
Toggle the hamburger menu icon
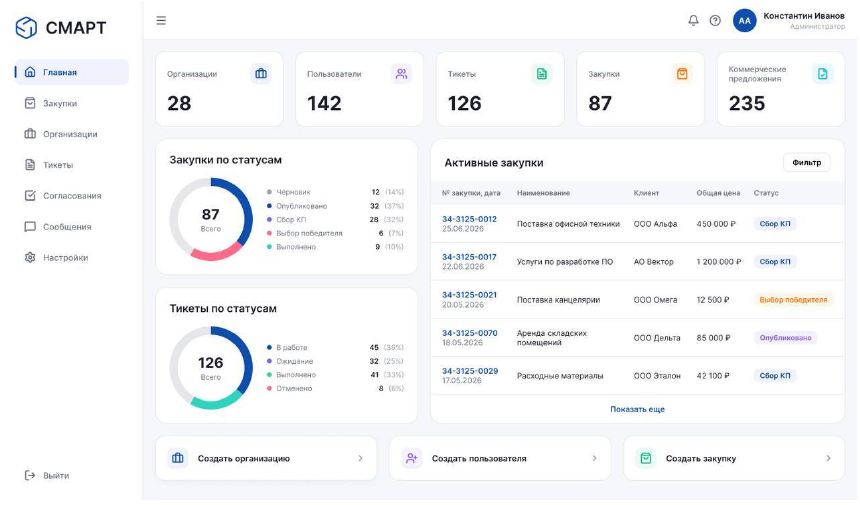coord(161,21)
